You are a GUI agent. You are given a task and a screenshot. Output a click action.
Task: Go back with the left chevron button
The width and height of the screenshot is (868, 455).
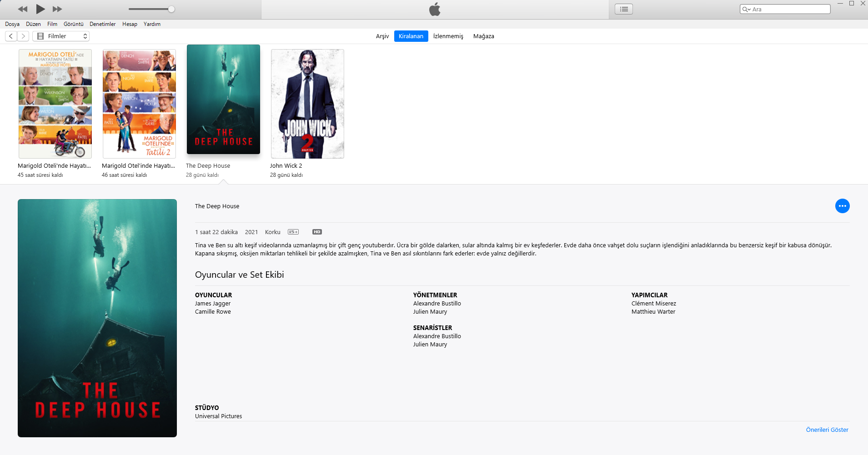coord(11,36)
